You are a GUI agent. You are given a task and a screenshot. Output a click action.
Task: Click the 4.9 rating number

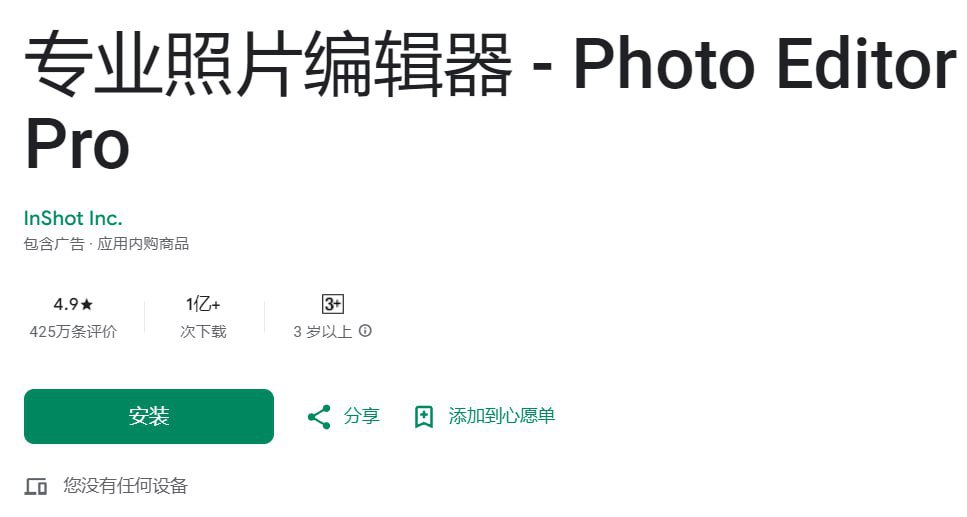point(65,304)
